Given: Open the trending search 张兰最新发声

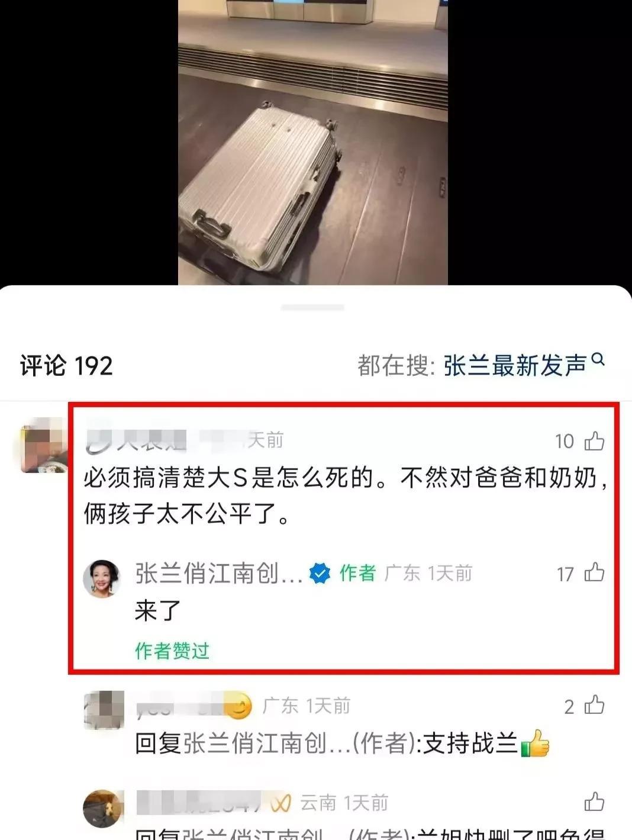Looking at the screenshot, I should coord(515,366).
